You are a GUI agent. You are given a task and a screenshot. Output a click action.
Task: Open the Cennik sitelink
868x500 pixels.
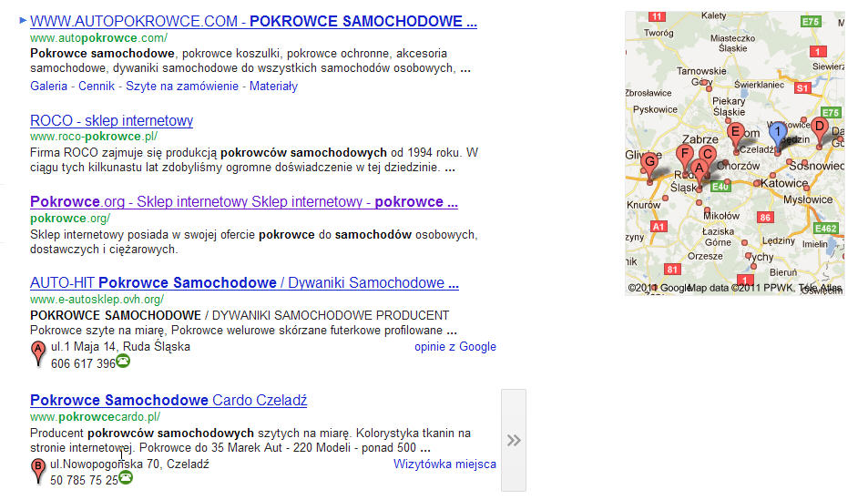[x=97, y=87]
